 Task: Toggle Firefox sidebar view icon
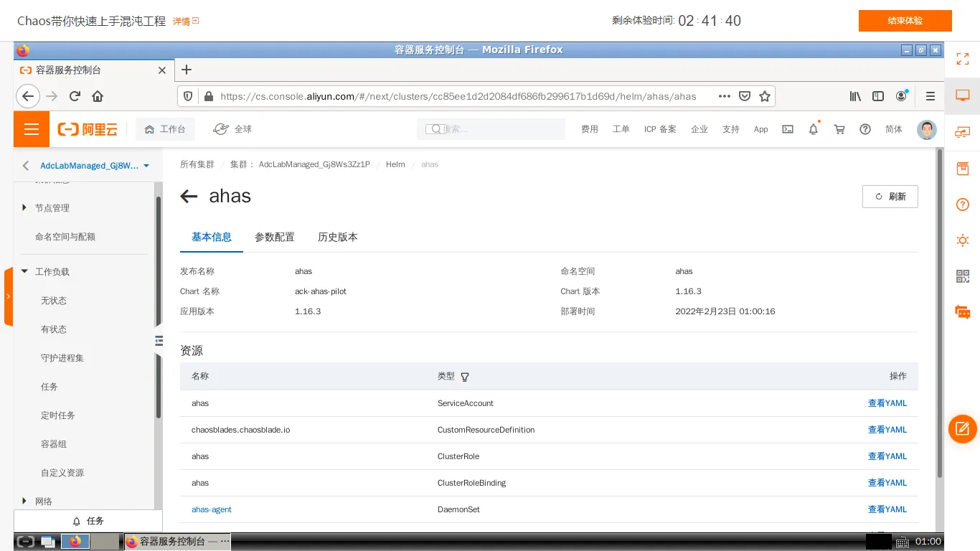click(878, 96)
